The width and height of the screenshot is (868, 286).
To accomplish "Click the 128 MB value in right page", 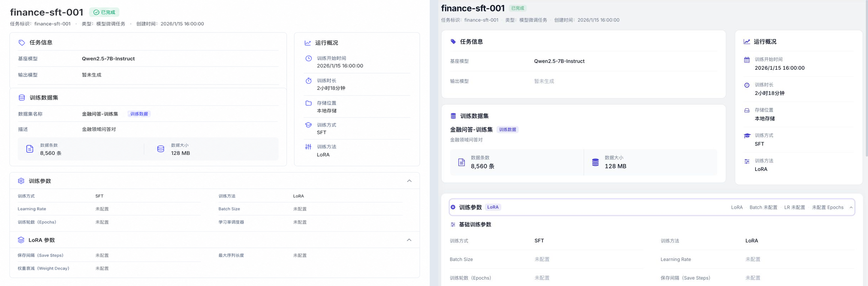I will click(615, 166).
